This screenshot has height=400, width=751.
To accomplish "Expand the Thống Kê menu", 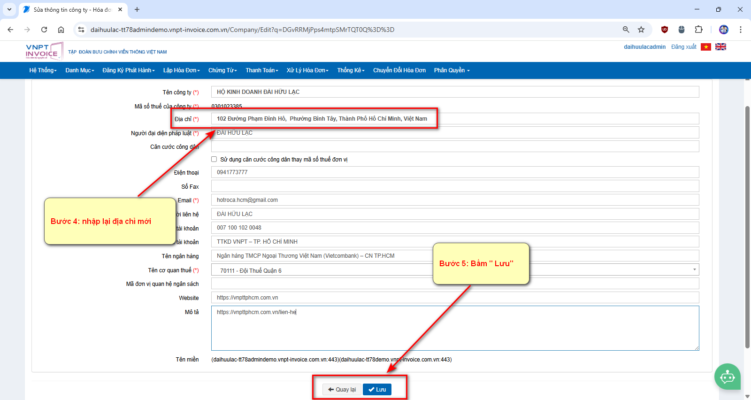I will pyautogui.click(x=351, y=70).
